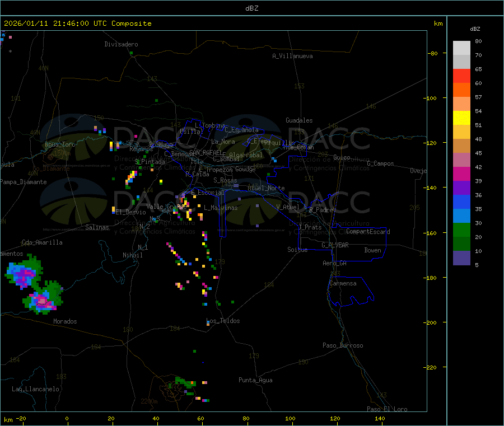
Task: Click the 20 dBZ green legend swatch
Action: click(461, 230)
